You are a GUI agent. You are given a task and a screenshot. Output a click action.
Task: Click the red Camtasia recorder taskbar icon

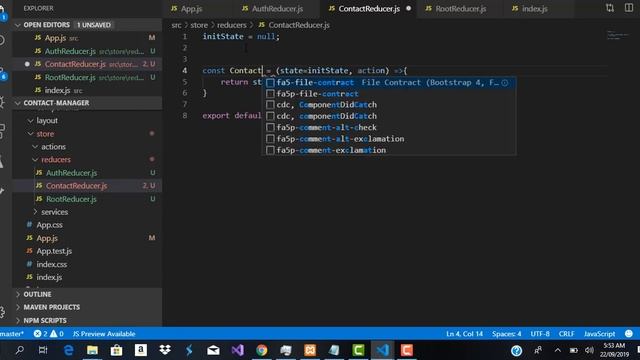(x=407, y=350)
